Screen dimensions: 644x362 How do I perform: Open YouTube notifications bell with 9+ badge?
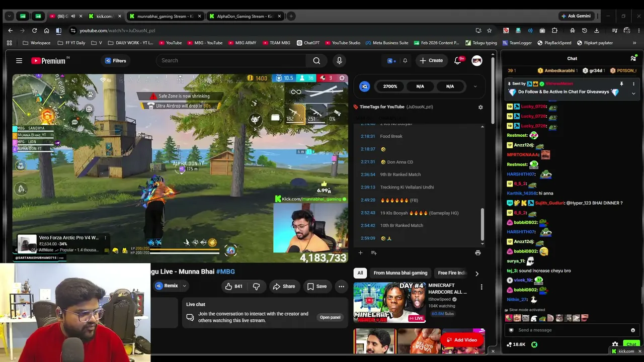coord(458,61)
